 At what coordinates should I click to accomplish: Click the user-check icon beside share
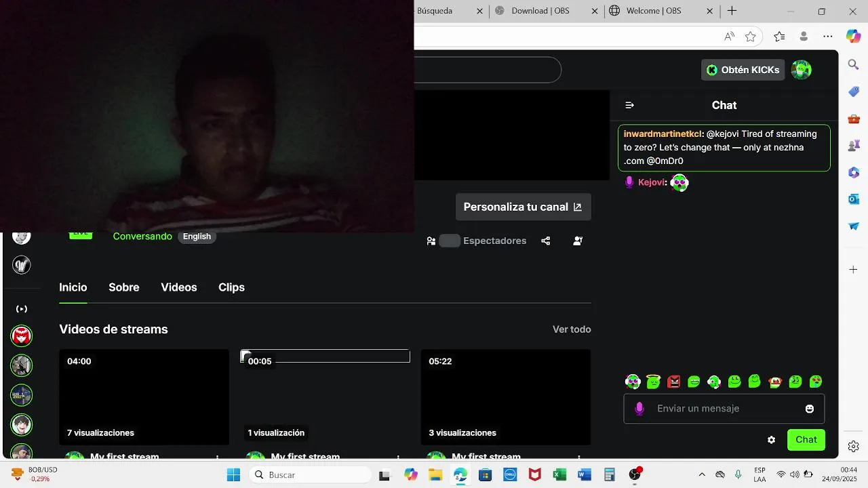point(578,241)
